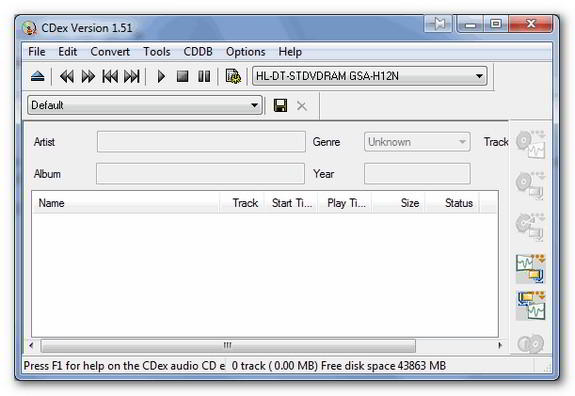
Task: Start playback with the play button
Action: tap(161, 76)
